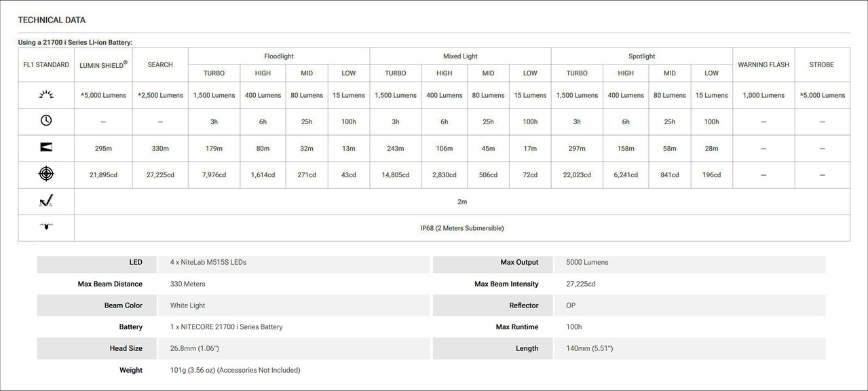Click the Spotlight group header

coord(642,56)
